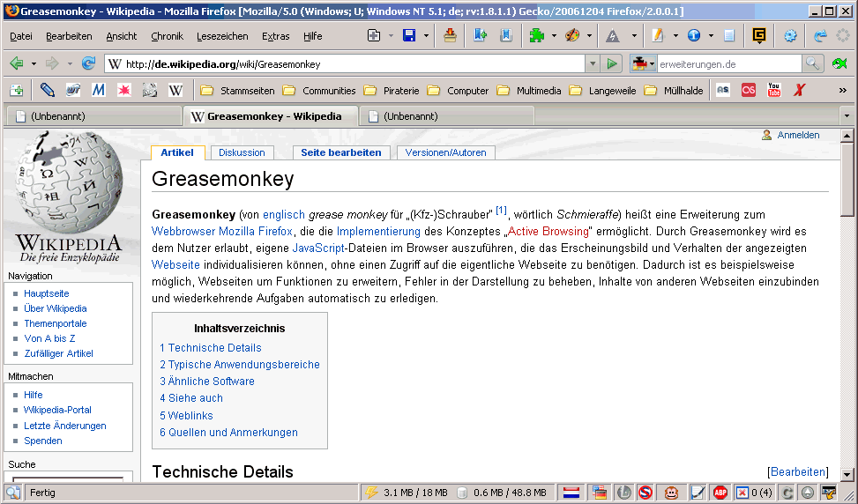Open the Hauptseite navigation link

tap(47, 293)
